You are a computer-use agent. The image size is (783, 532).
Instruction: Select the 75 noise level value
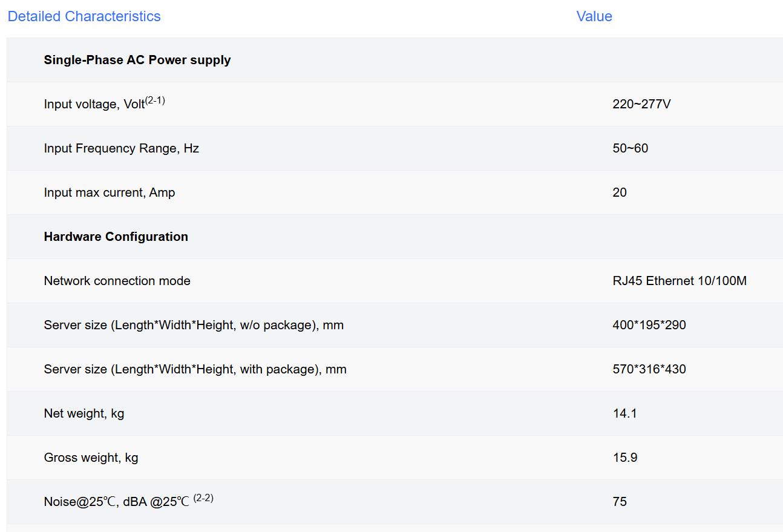(620, 502)
